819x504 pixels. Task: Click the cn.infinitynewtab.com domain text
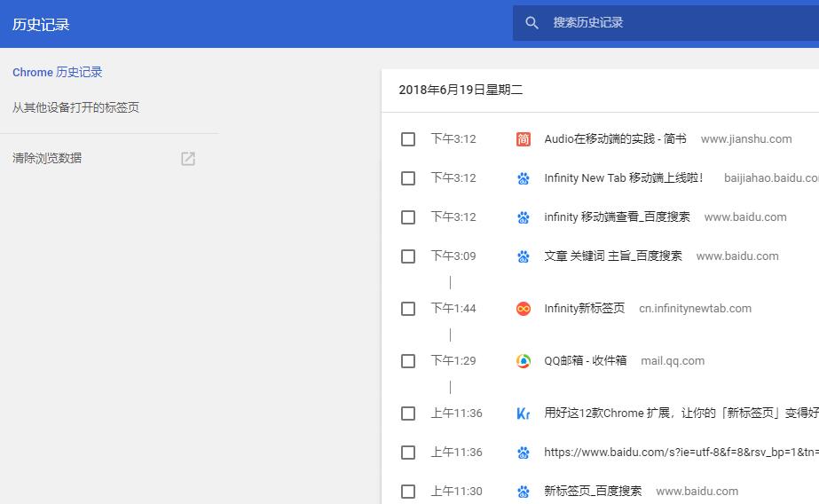coord(695,309)
